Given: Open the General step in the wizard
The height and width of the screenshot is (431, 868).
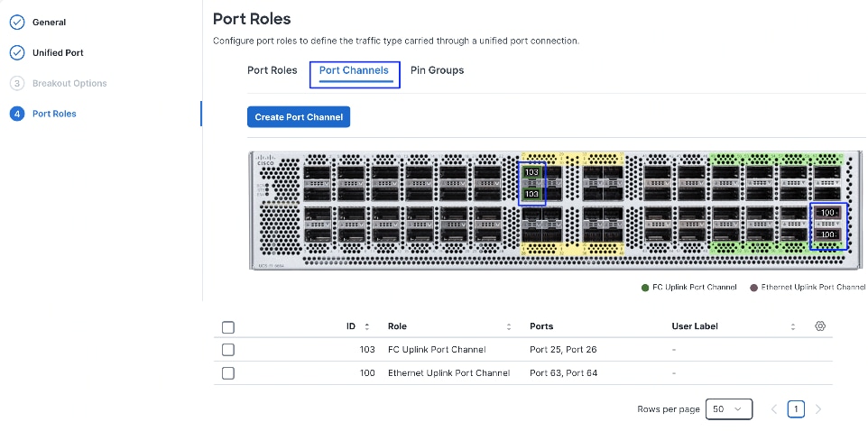Looking at the screenshot, I should (x=49, y=23).
